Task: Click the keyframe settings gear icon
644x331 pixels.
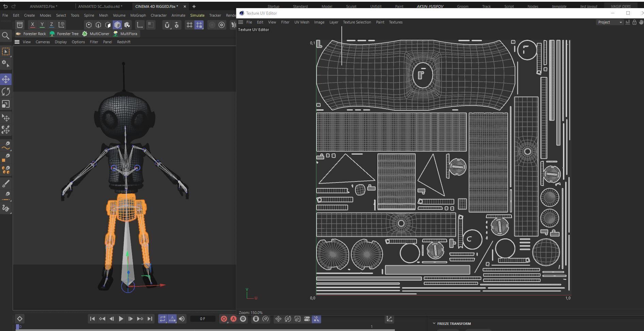Action: 243,319
